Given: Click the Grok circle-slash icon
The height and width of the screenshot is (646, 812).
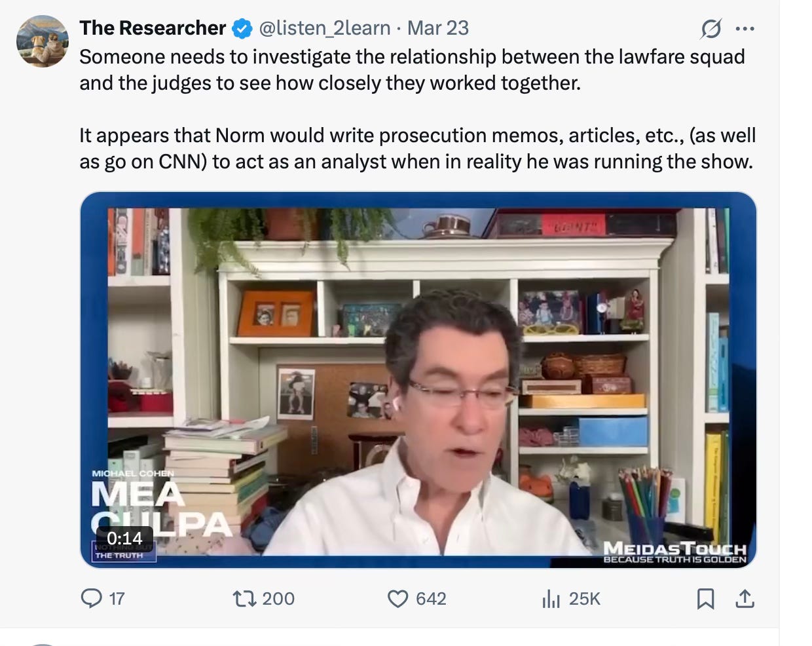Looking at the screenshot, I should tap(711, 28).
